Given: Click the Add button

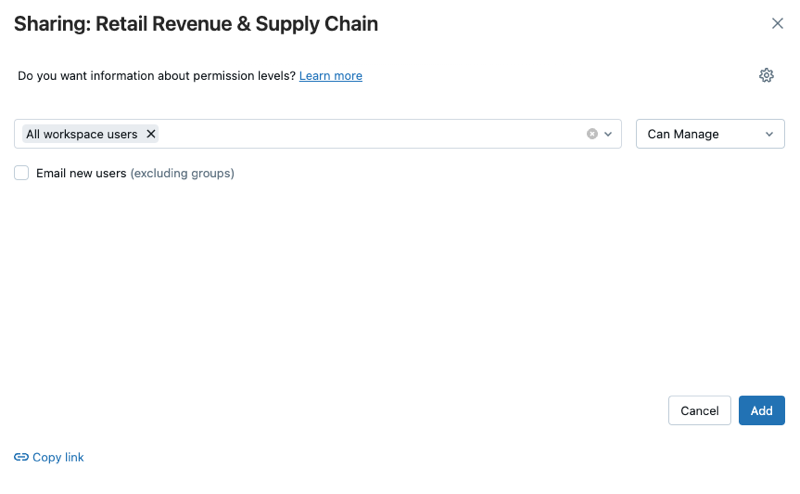Looking at the screenshot, I should coord(762,410).
